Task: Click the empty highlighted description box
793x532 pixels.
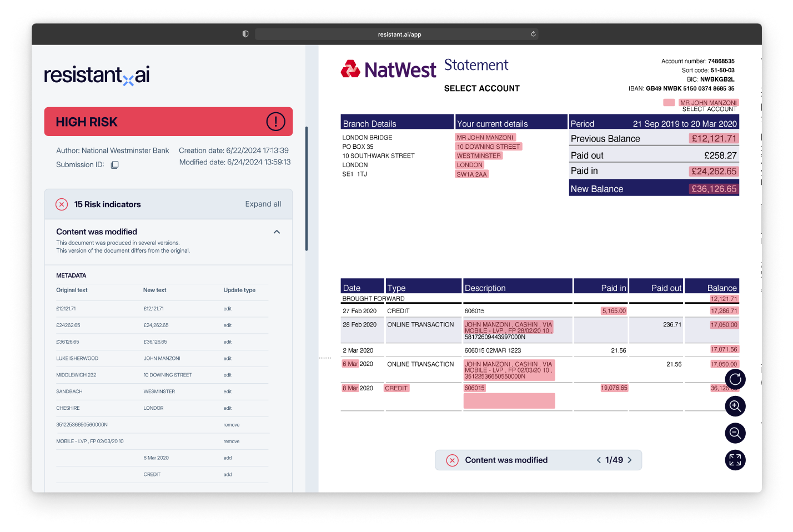Action: (509, 401)
